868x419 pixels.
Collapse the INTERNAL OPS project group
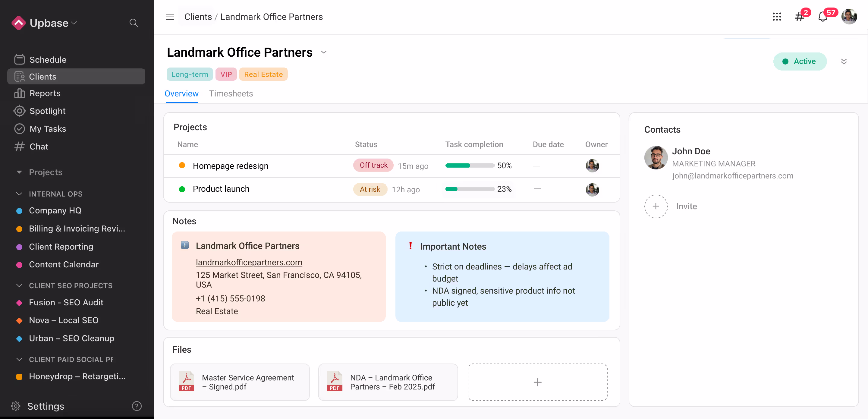click(19, 194)
